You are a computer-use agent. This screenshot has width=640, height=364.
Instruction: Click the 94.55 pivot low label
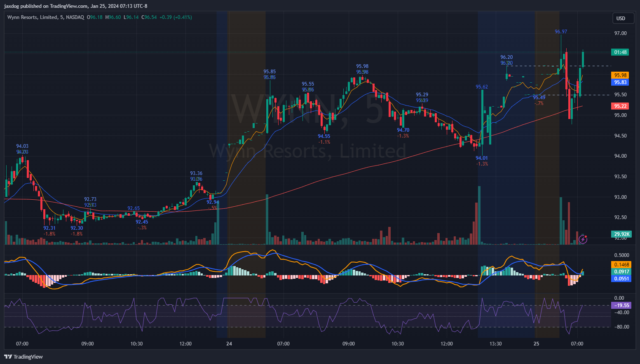[324, 136]
